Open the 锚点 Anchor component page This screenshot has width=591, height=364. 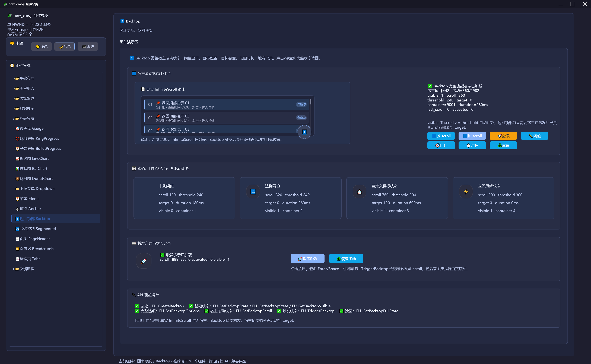(x=56, y=209)
